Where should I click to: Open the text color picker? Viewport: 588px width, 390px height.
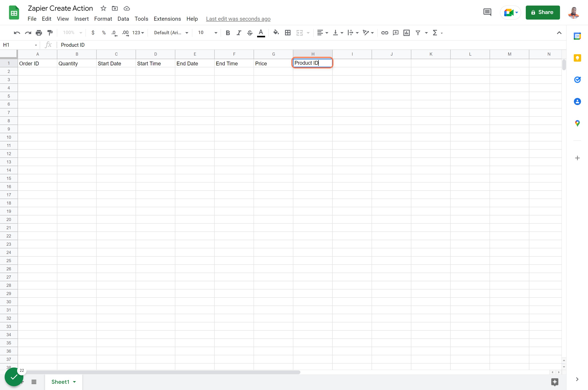point(261,33)
